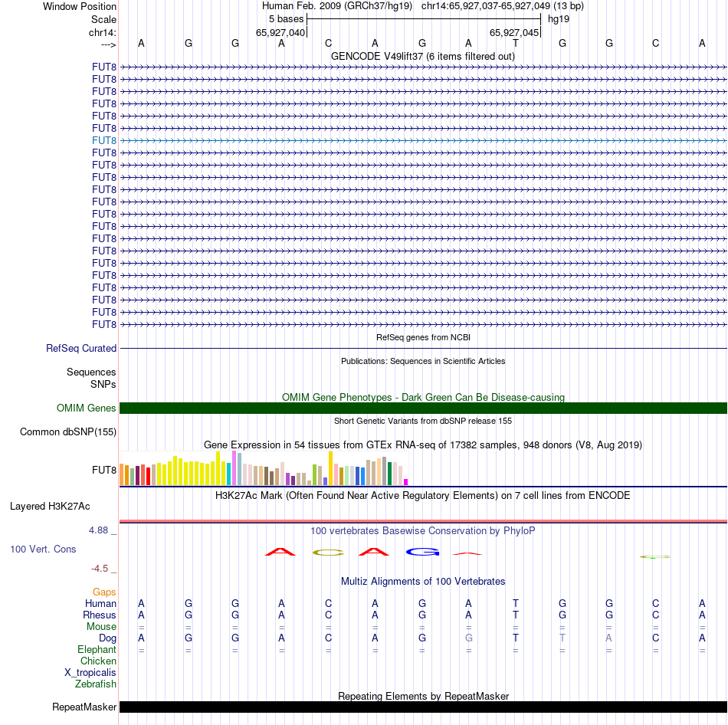Open the Layered H3K27Ac track label
This screenshot has height=725, width=728.
click(50, 507)
